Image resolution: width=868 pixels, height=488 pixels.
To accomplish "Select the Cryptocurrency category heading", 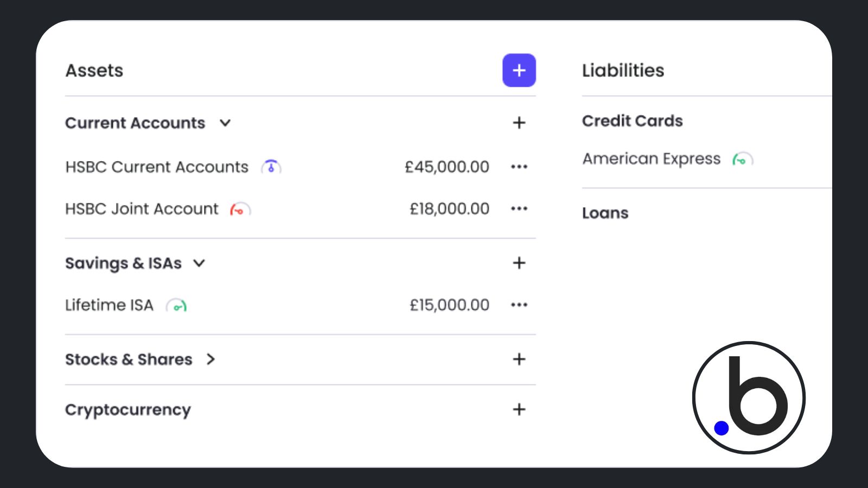I will click(x=128, y=410).
